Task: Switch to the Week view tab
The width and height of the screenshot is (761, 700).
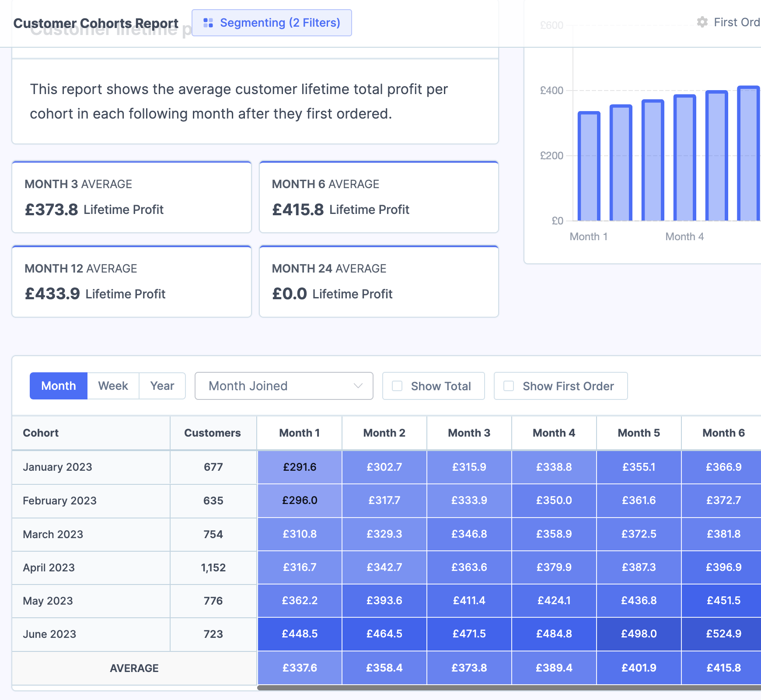Action: pyautogui.click(x=113, y=386)
